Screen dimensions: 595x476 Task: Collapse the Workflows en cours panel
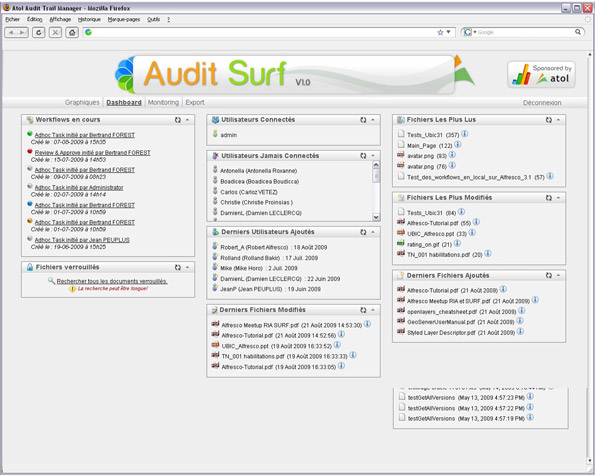click(187, 120)
